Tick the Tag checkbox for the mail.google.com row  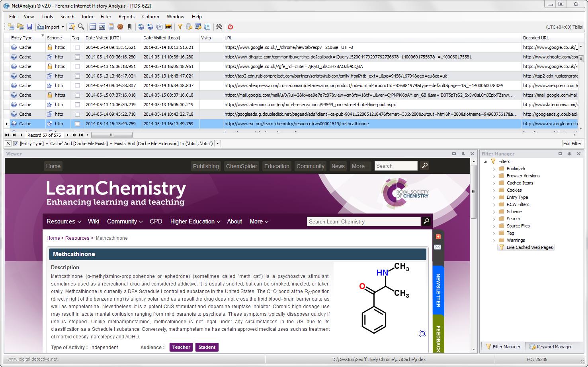click(x=77, y=95)
